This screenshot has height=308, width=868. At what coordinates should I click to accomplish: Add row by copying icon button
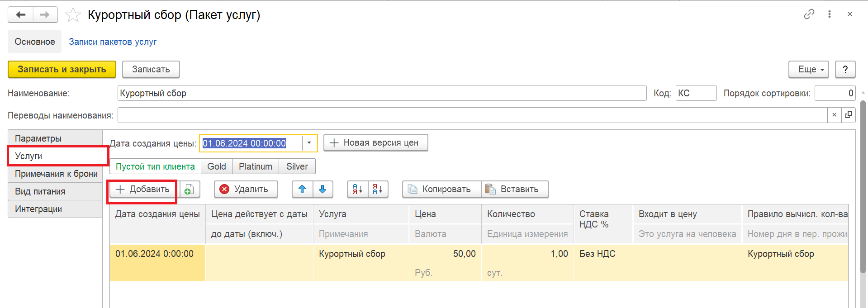(190, 189)
